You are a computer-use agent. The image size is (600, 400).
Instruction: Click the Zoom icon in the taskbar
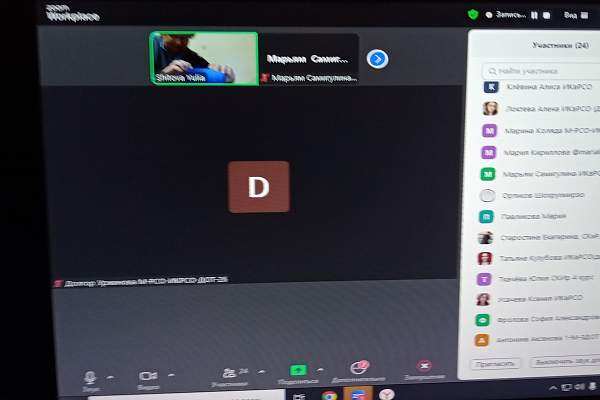[358, 394]
